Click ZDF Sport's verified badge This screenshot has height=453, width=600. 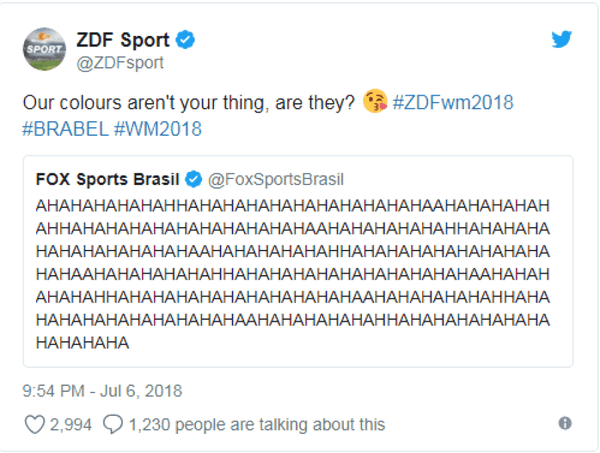pos(185,39)
